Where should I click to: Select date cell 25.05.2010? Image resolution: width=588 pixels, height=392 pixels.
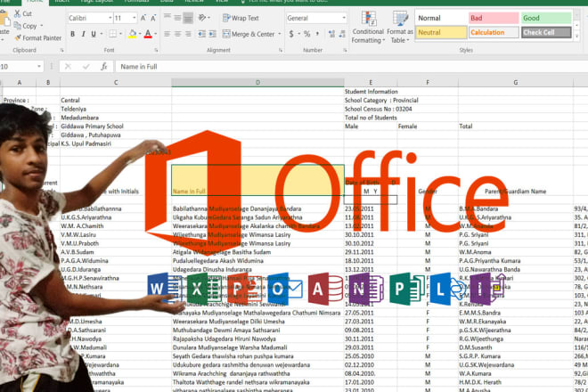click(371, 356)
